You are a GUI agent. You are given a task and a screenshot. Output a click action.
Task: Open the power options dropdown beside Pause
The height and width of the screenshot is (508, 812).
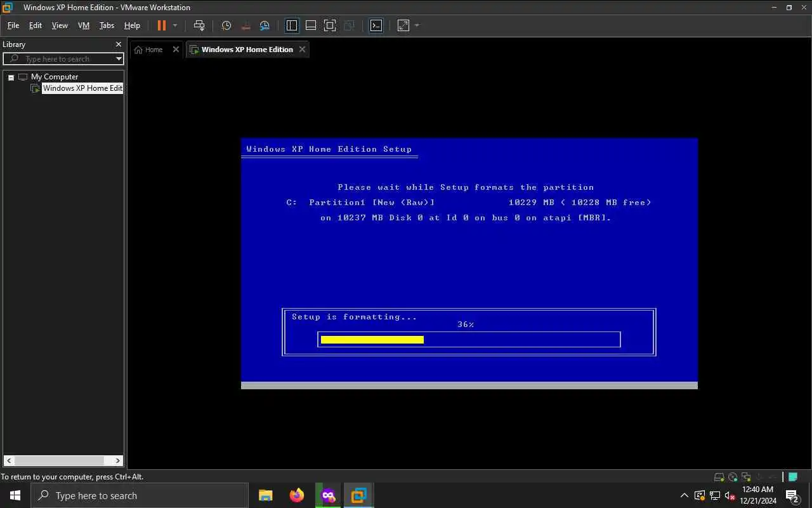(x=175, y=25)
